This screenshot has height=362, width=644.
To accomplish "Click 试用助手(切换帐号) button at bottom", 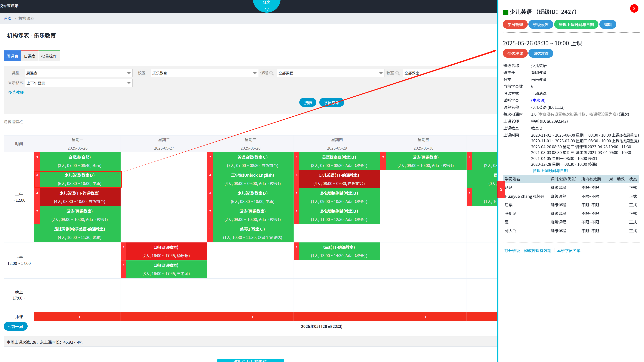I will pos(250,361).
